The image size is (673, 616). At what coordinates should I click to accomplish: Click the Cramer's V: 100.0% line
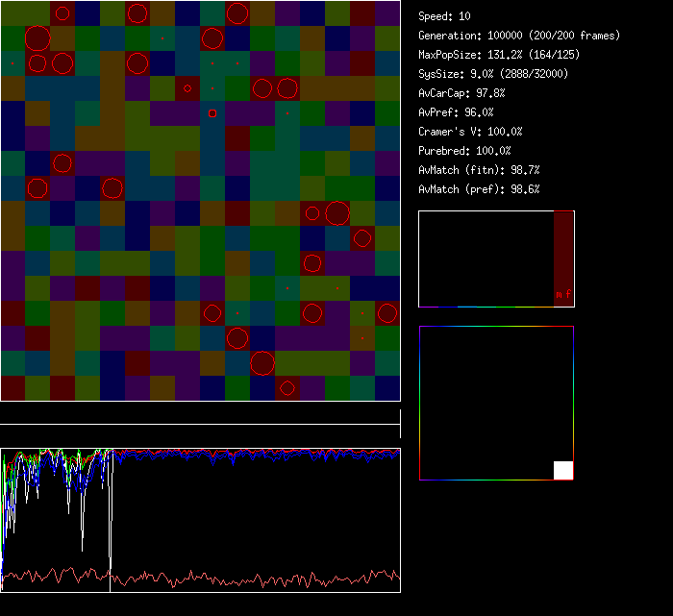click(470, 132)
